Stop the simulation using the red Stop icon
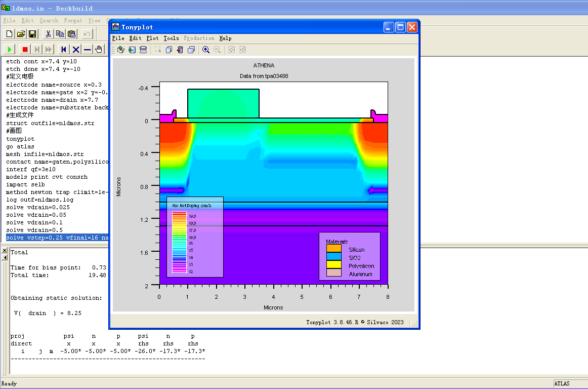The height and width of the screenshot is (389, 588). point(24,49)
